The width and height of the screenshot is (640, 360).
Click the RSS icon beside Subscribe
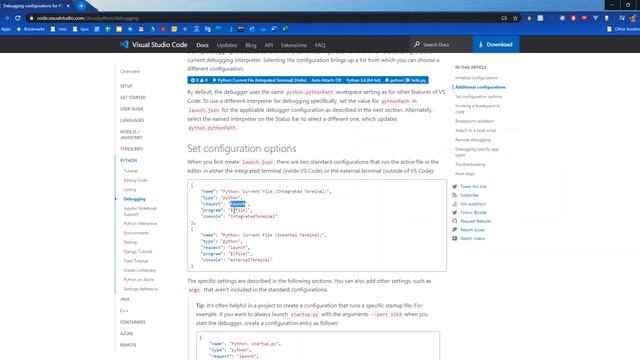454,195
